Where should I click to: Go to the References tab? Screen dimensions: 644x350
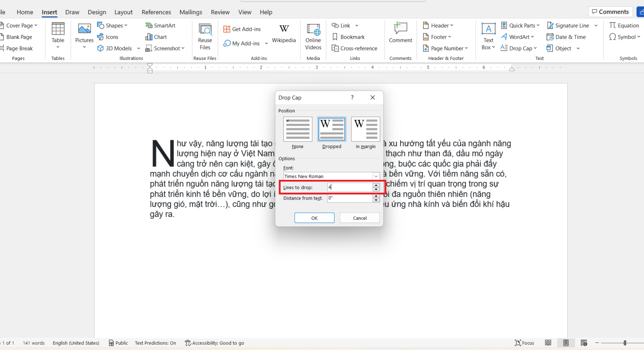click(x=156, y=12)
